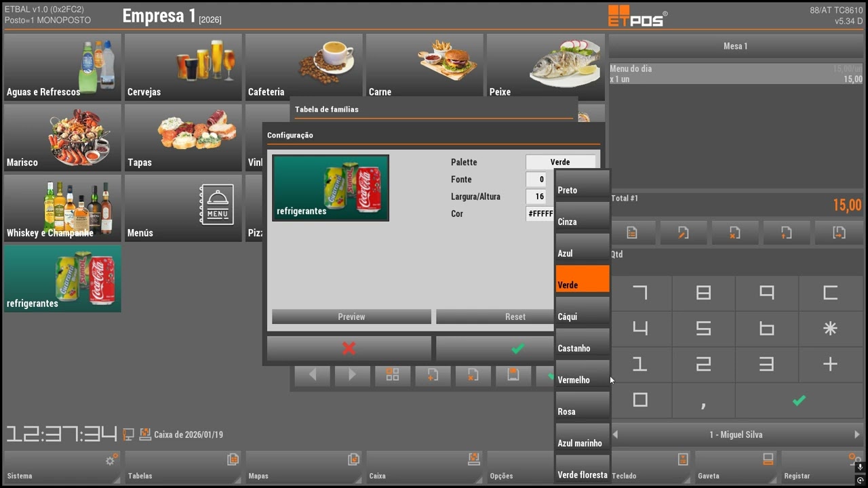Click the document upload arrow icon
This screenshot has height=488, width=868.
787,232
